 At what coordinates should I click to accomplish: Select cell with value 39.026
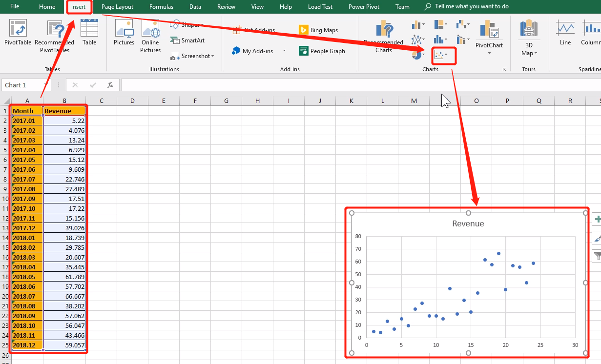click(64, 228)
